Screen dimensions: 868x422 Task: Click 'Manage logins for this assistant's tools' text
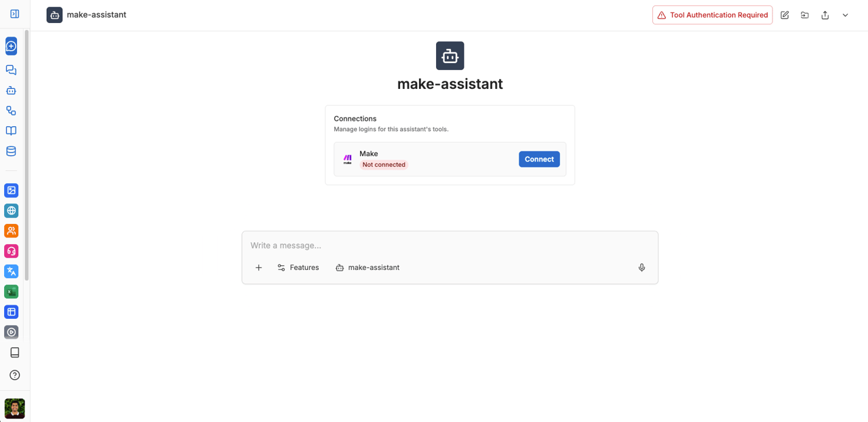point(391,129)
